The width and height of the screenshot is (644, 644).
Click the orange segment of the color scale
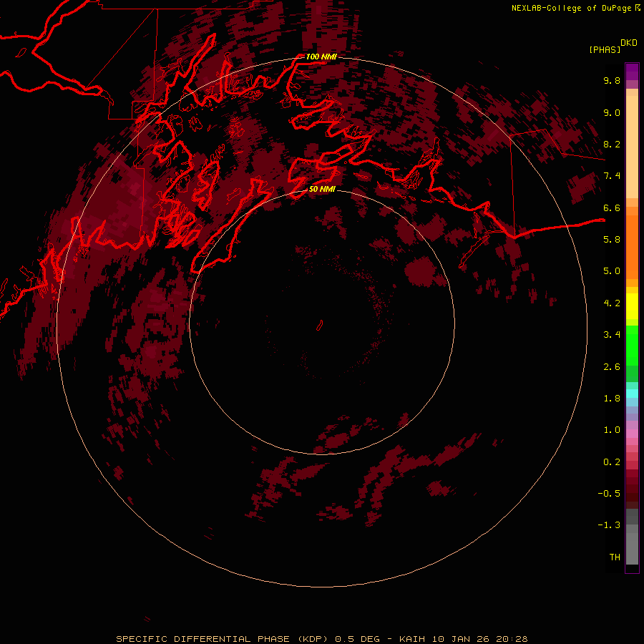click(x=632, y=247)
